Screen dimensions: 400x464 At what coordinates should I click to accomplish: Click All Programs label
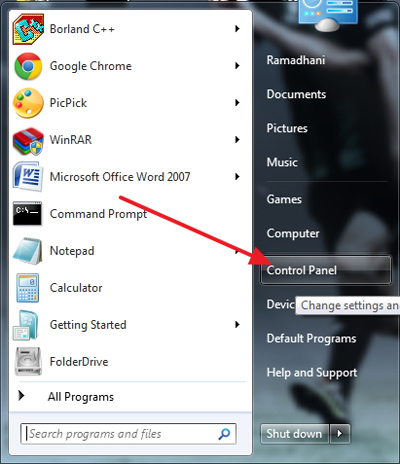tap(81, 397)
